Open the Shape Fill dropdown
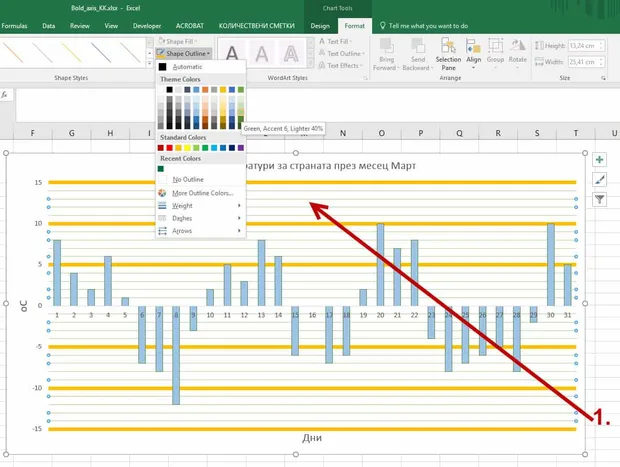 tap(178, 41)
